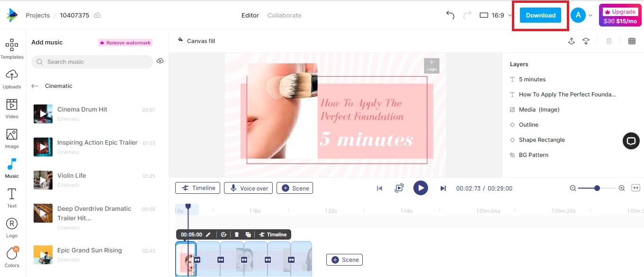644x277 pixels.
Task: Delete the selected scene with trash icon
Action: click(237, 234)
